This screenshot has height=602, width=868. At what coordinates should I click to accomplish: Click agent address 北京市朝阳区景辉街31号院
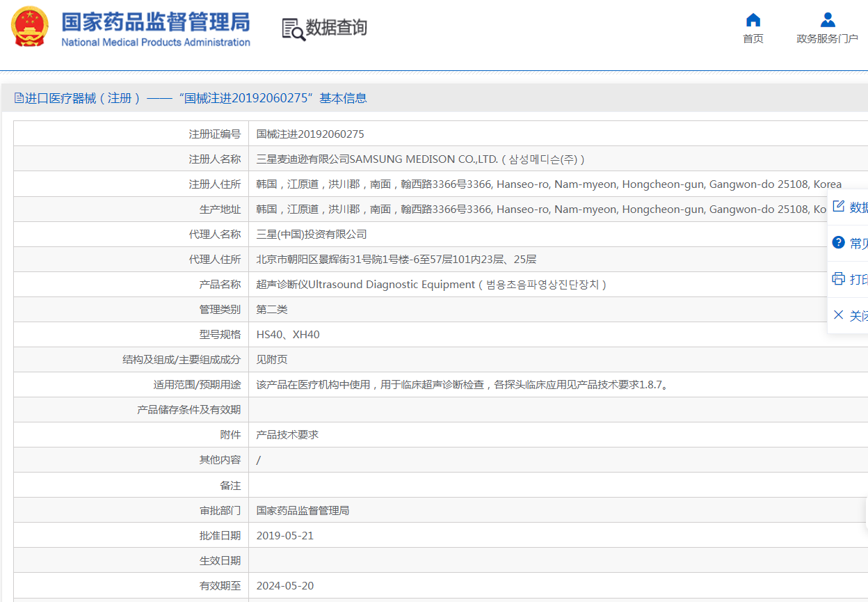[x=396, y=260]
